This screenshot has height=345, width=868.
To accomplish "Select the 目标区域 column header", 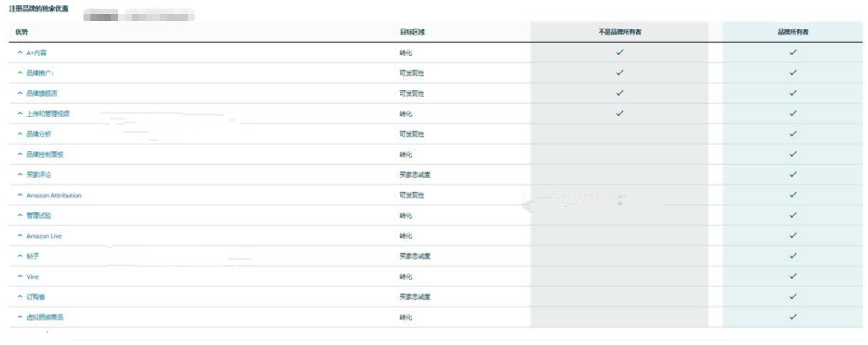I will [412, 32].
